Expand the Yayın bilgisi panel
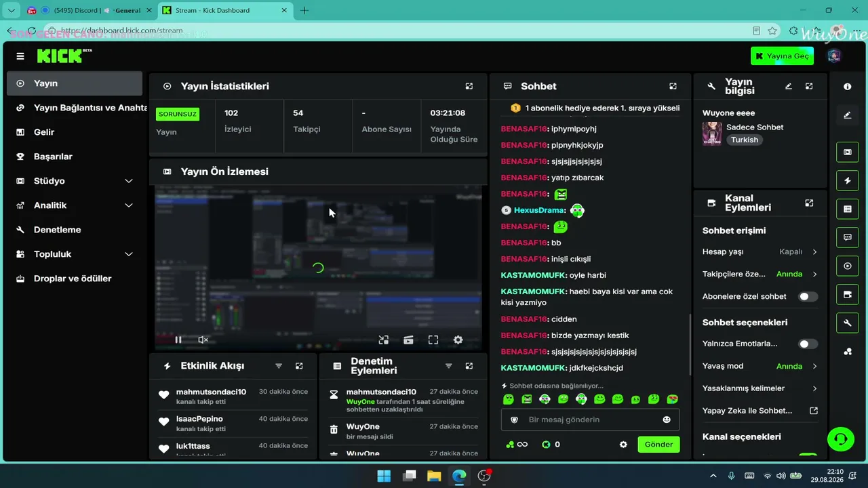This screenshot has height=488, width=868. pos(809,86)
